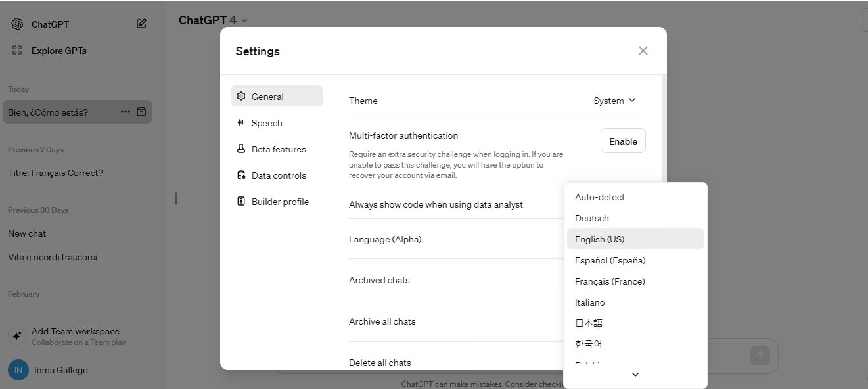Click the Add Team workspace sparkle icon

[17, 336]
